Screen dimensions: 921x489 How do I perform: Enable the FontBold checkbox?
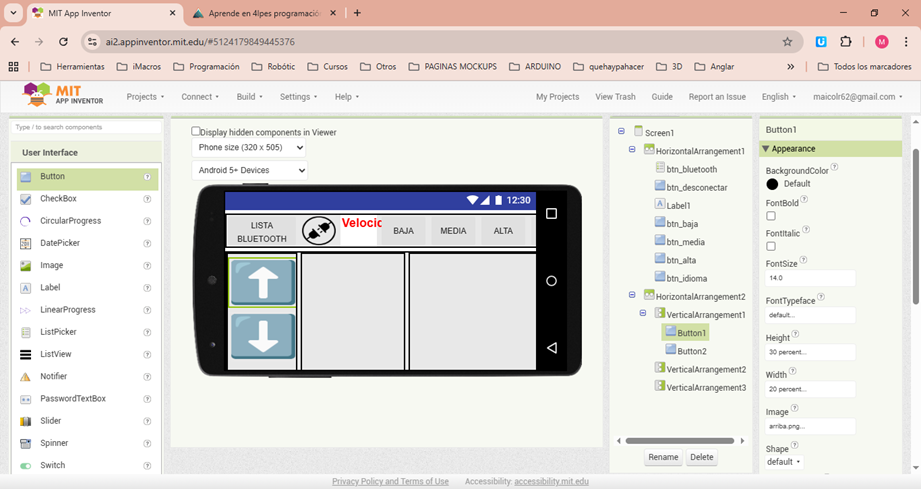pyautogui.click(x=771, y=216)
